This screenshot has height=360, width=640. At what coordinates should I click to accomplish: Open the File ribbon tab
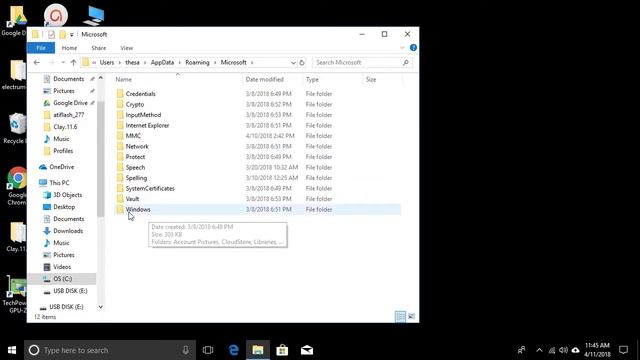tap(41, 48)
